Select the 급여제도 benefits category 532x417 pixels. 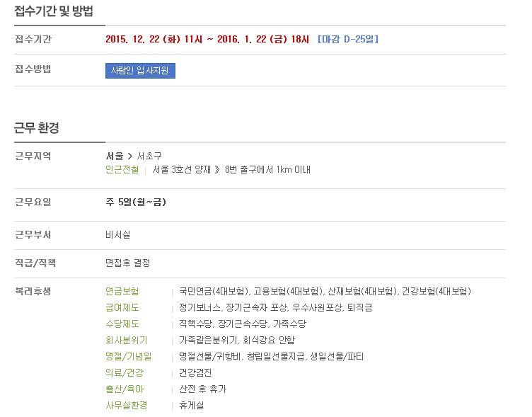pyautogui.click(x=122, y=308)
